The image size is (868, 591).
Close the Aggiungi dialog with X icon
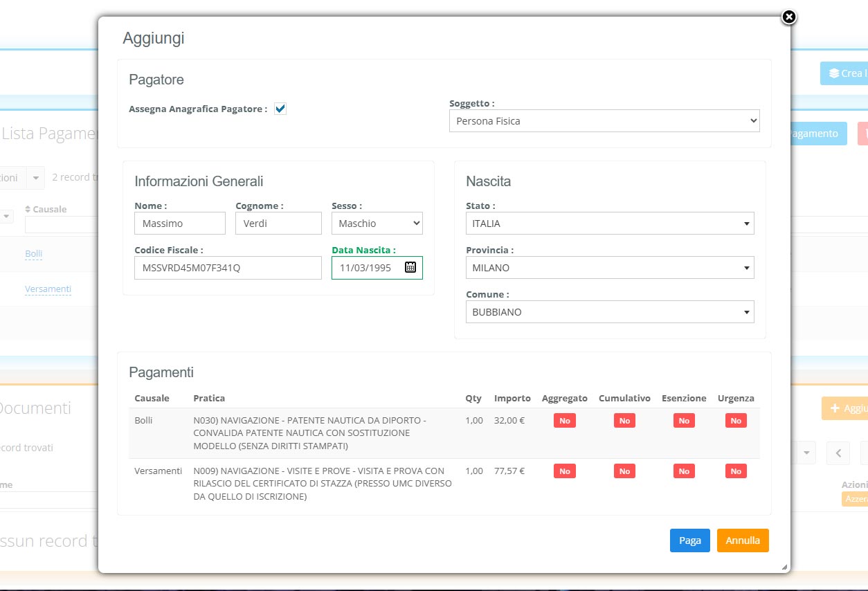point(788,17)
